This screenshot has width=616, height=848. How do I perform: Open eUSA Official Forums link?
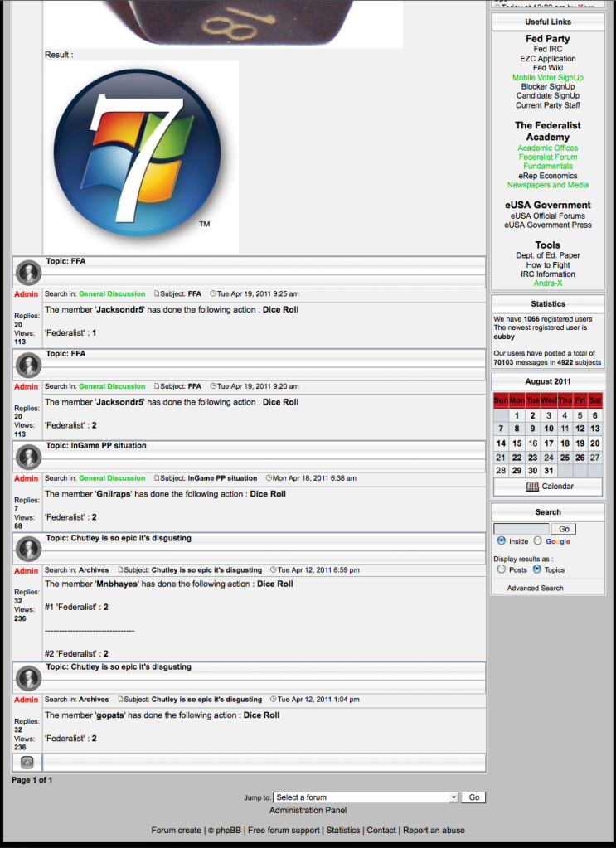548,216
